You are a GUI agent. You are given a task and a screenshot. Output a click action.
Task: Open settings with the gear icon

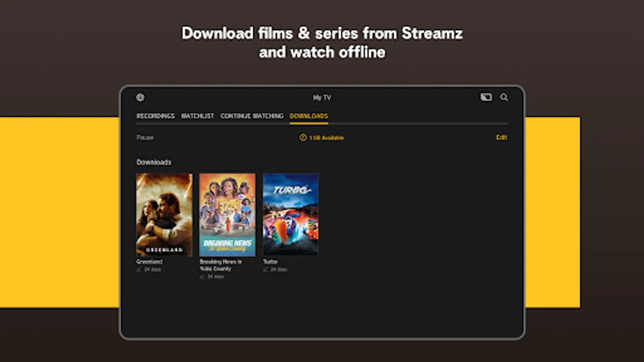click(140, 97)
